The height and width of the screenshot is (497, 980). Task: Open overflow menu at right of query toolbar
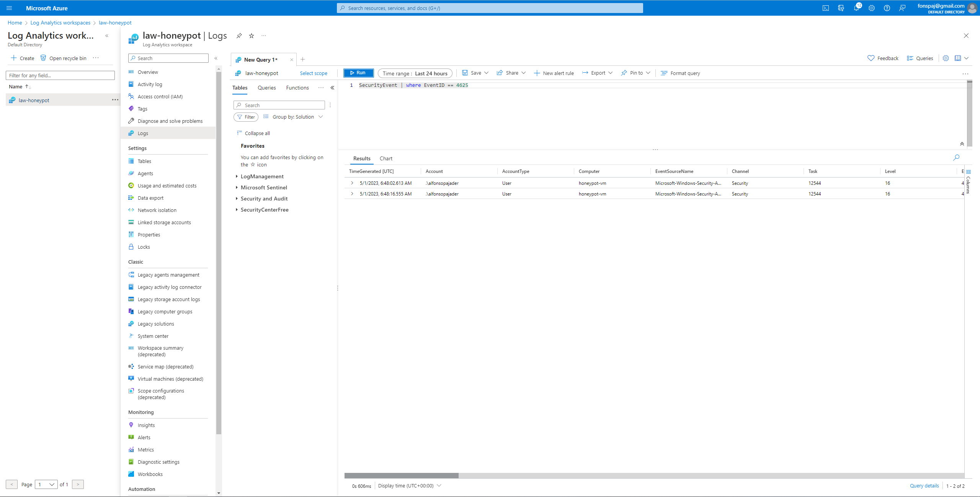click(x=965, y=73)
